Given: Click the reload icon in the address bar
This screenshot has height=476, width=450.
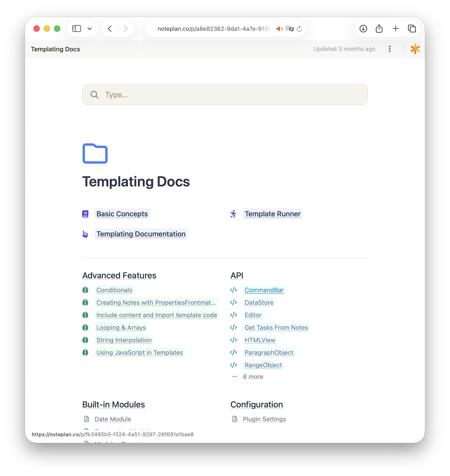Looking at the screenshot, I should coord(299,29).
